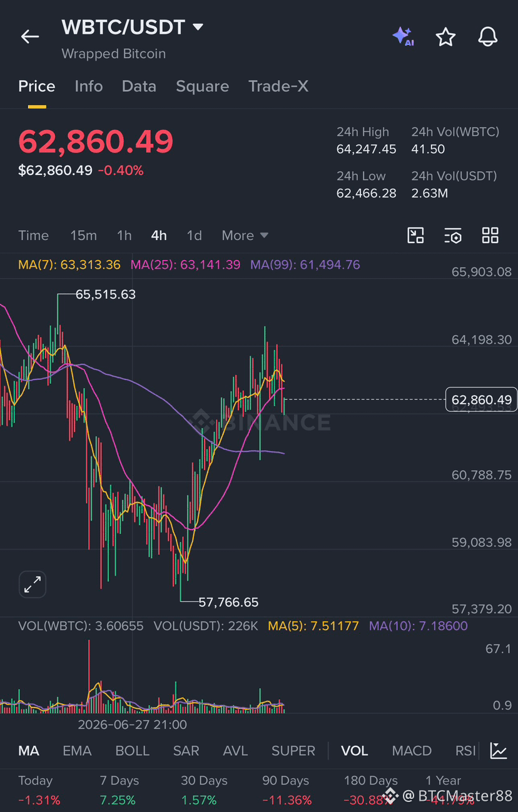Switch to the Info tab
The width and height of the screenshot is (518, 812).
[x=89, y=86]
